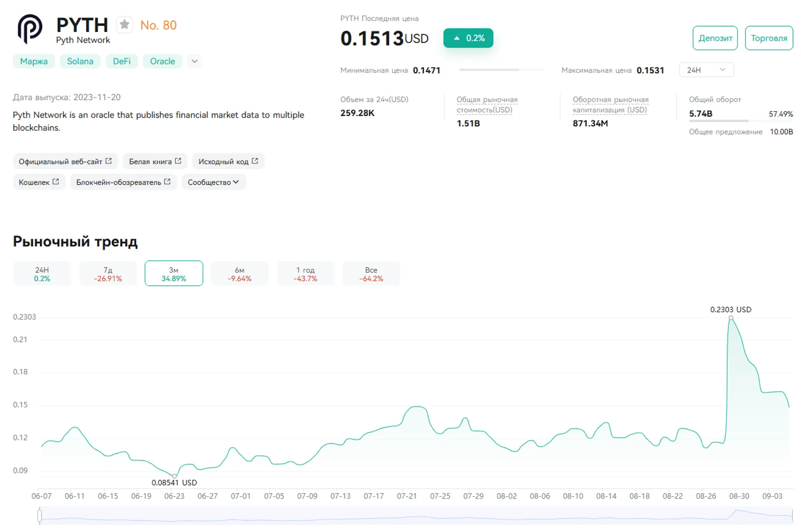Click the 0.1513 USD last price
This screenshot has width=801, height=532.
pos(384,39)
